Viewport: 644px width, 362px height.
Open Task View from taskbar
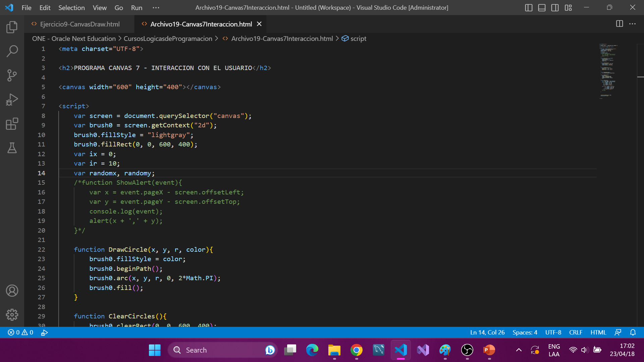coord(290,350)
